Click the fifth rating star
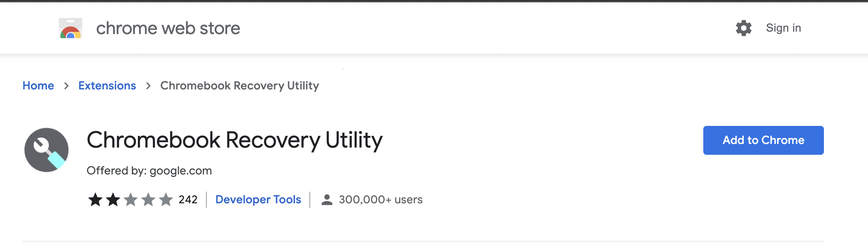 (x=166, y=199)
